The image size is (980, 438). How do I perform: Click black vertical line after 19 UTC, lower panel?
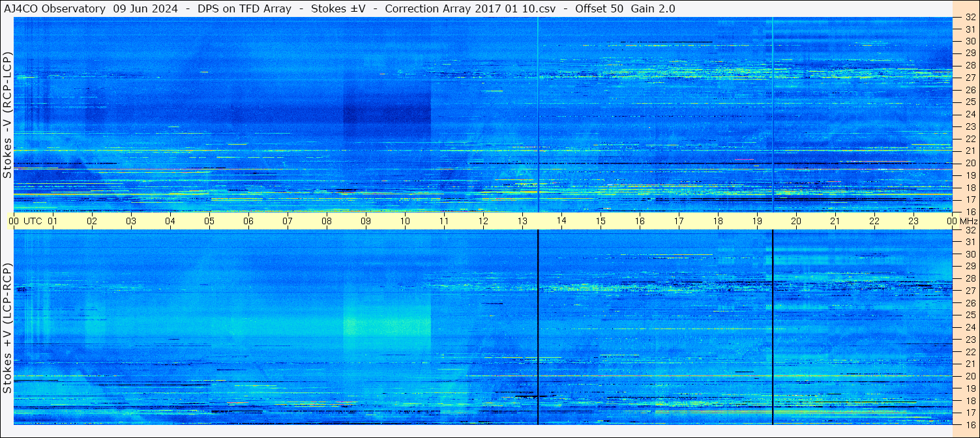coord(773,327)
